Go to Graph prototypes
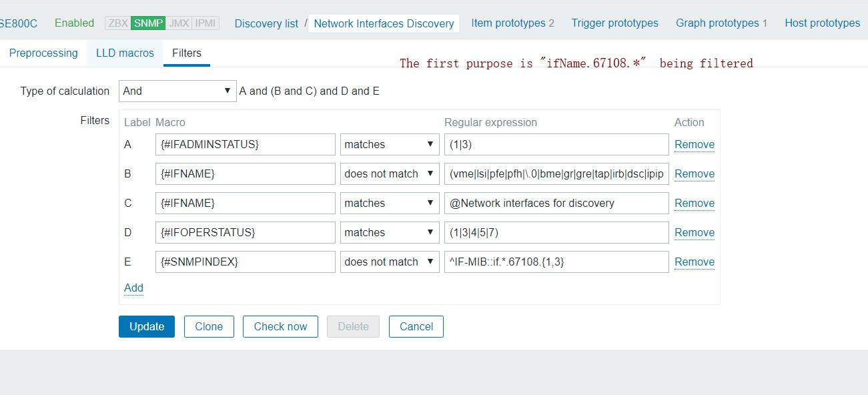This screenshot has width=868, height=395. (721, 23)
